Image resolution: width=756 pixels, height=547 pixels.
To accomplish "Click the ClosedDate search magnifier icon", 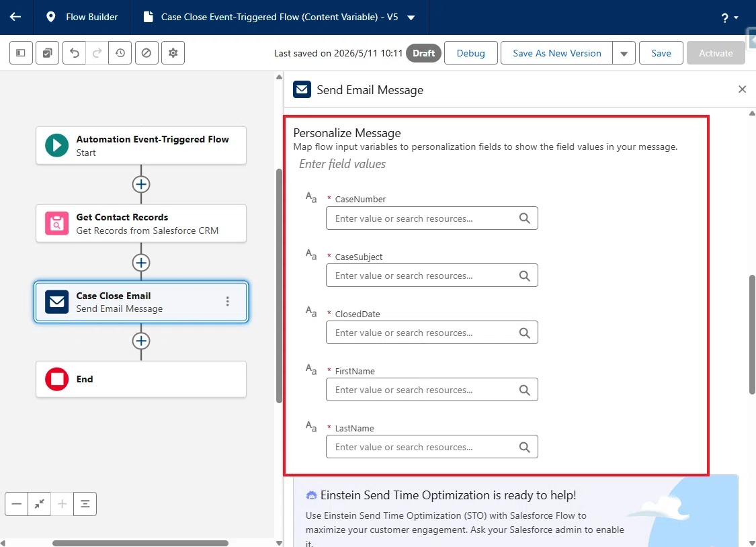I will [525, 333].
